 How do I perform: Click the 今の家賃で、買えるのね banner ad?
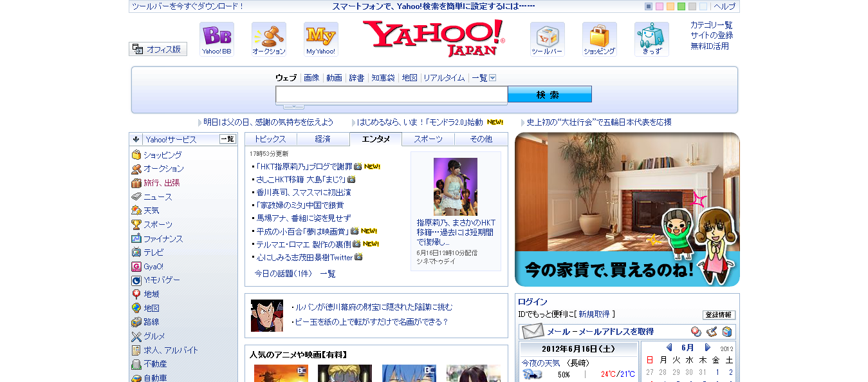tap(627, 209)
